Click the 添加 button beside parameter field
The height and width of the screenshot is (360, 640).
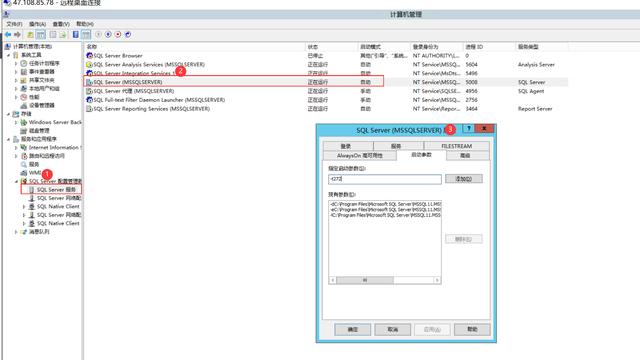click(x=464, y=179)
